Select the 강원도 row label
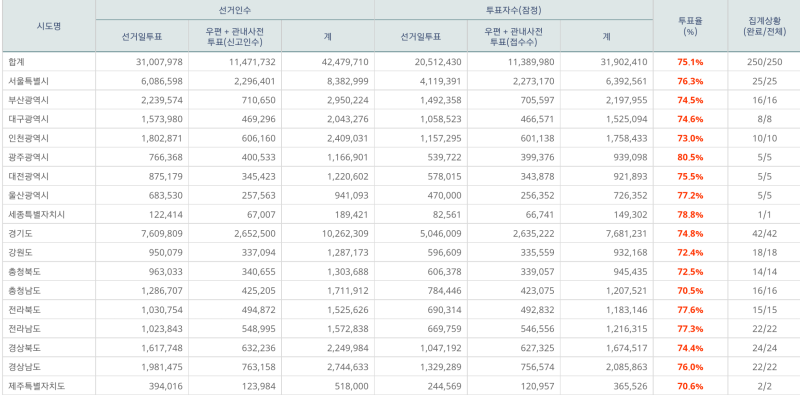Viewport: 800px width, 395px height. [x=20, y=253]
